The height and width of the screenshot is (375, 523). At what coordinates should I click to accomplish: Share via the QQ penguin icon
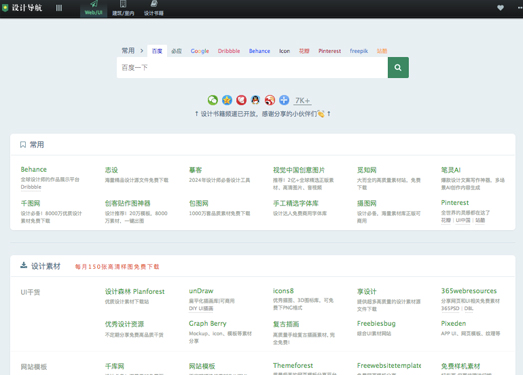255,100
